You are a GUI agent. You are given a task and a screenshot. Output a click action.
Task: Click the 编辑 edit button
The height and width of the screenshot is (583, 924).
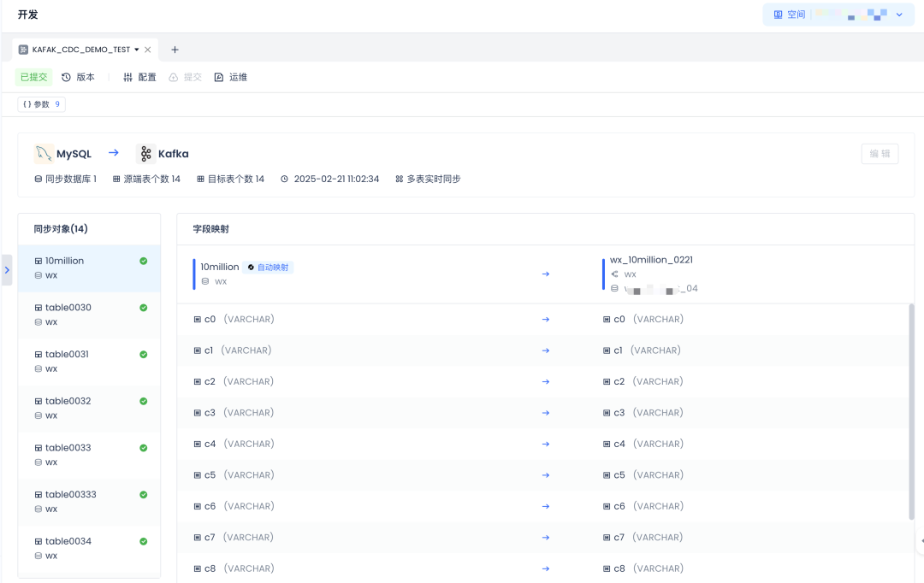[x=880, y=154]
